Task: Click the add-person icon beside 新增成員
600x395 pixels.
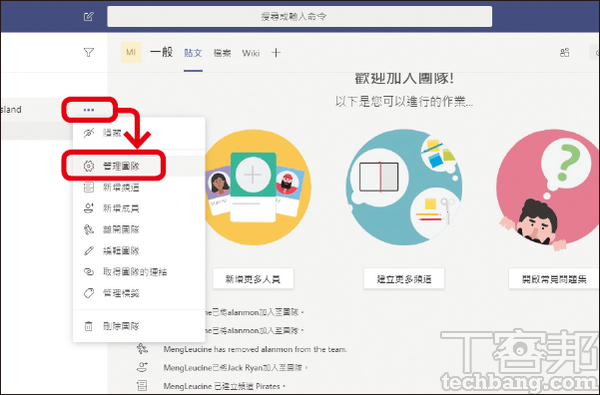Action: (88, 208)
